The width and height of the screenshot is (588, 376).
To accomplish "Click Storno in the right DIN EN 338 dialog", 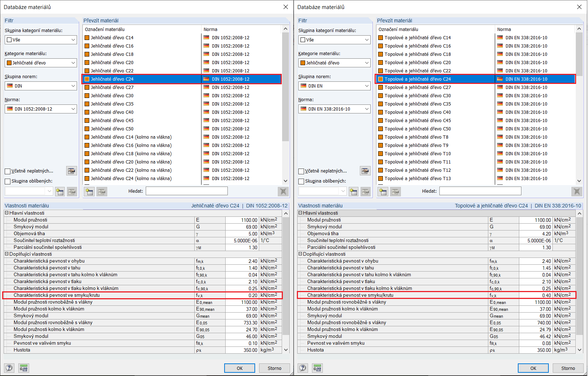I will (x=568, y=368).
